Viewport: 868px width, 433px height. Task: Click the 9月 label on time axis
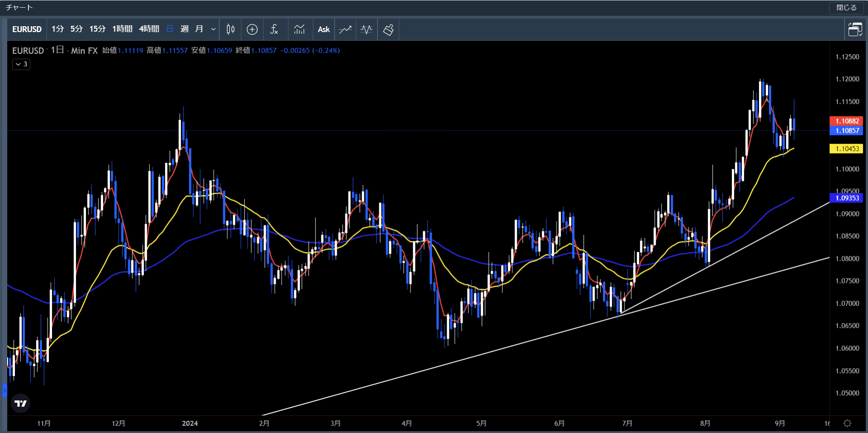click(x=779, y=424)
